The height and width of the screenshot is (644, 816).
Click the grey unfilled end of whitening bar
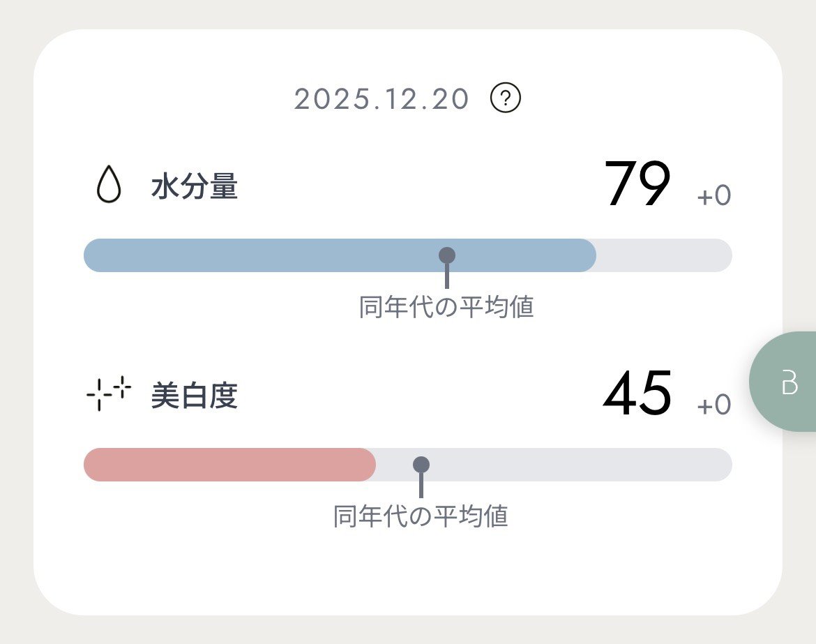[x=593, y=465]
